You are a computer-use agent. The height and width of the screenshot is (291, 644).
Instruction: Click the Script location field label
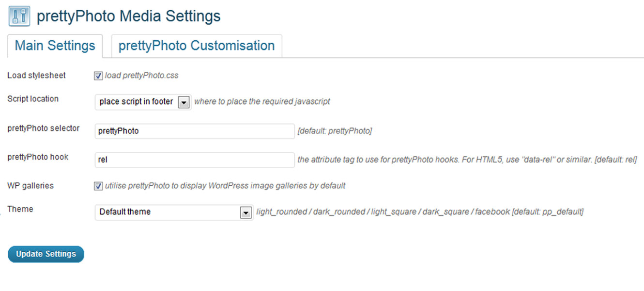33,98
